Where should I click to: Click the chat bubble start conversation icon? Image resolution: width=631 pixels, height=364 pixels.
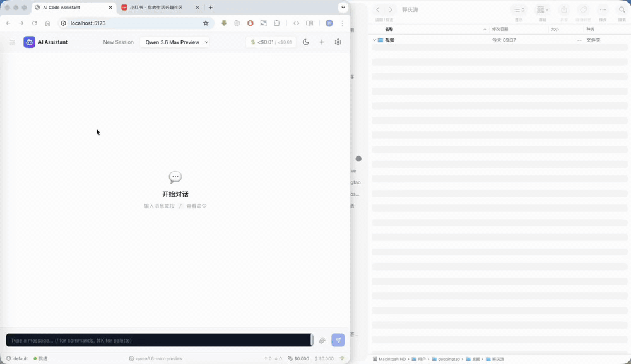click(175, 177)
